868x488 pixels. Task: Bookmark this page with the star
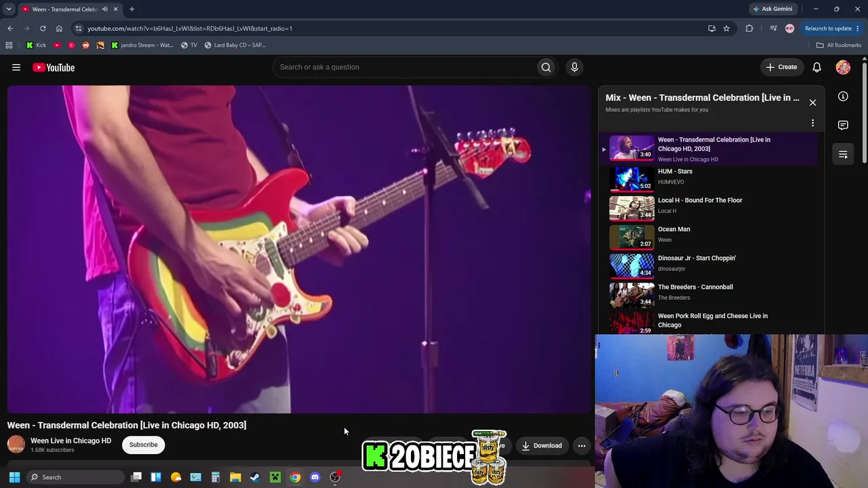tap(726, 28)
